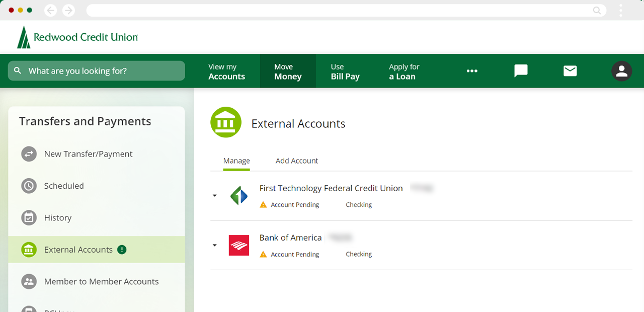Viewport: 644px width, 312px height.
Task: Open View my Accounts menu
Action: click(227, 71)
